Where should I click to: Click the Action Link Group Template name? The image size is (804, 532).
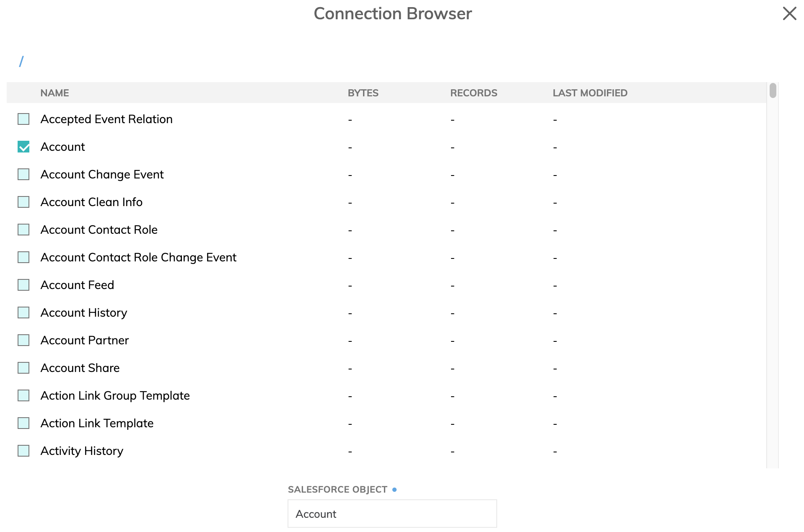click(x=115, y=396)
